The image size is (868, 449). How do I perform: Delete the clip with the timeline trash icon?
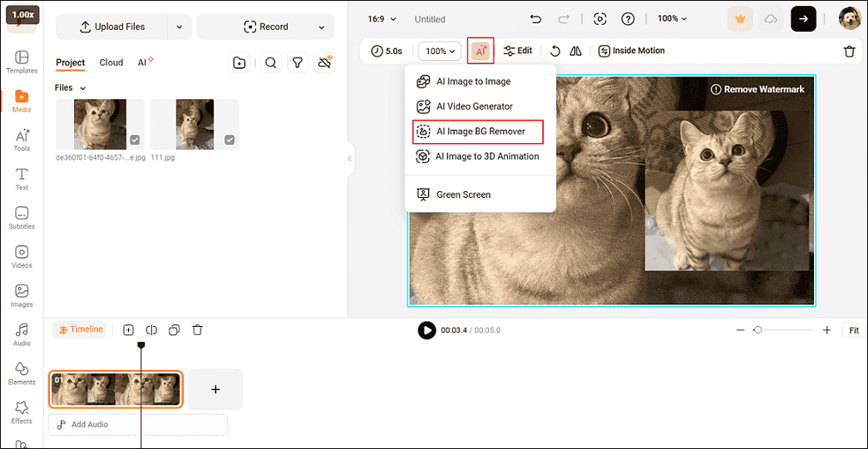[197, 330]
